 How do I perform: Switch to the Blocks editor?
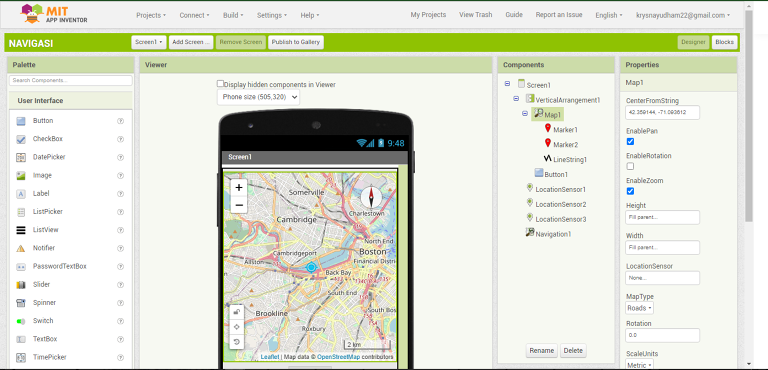pos(724,42)
